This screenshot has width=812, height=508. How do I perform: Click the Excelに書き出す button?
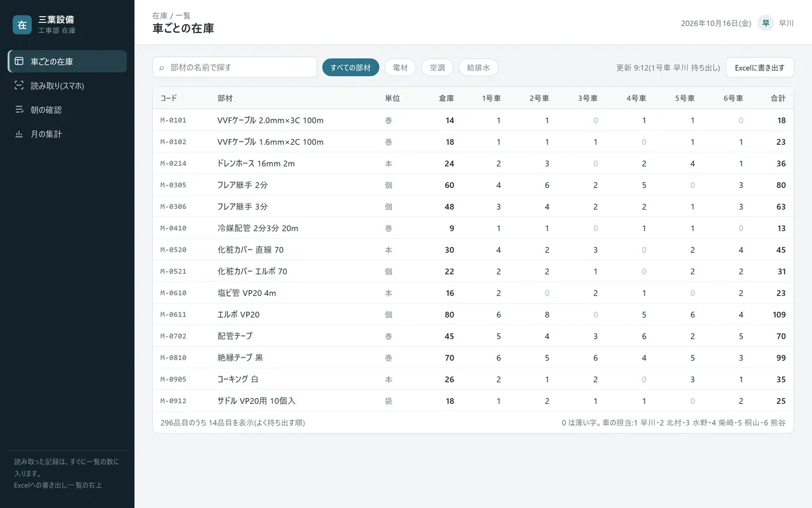point(759,67)
